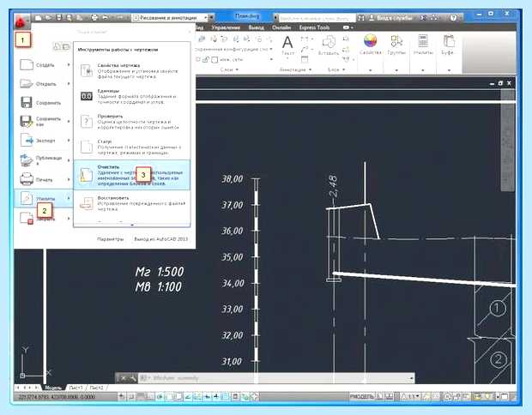
Task: Click the drawing window restore button
Action: click(x=500, y=83)
